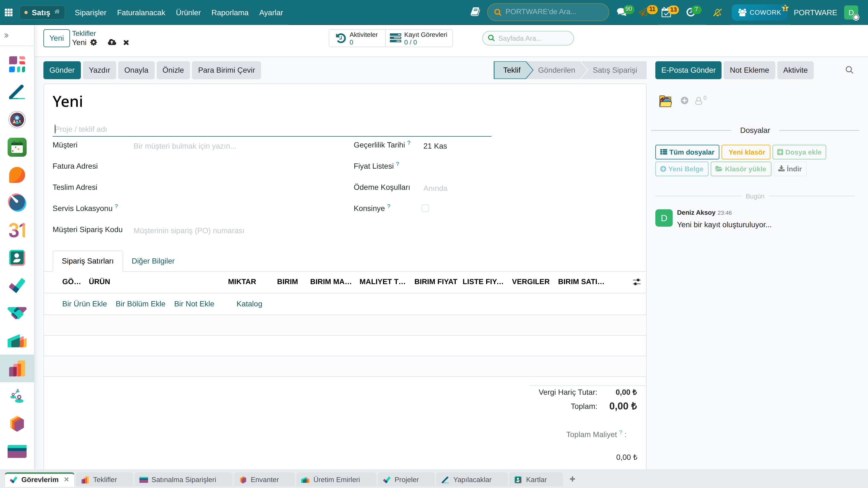The width and height of the screenshot is (868, 488).
Task: Select the Gönderilen status stage
Action: [x=556, y=70]
